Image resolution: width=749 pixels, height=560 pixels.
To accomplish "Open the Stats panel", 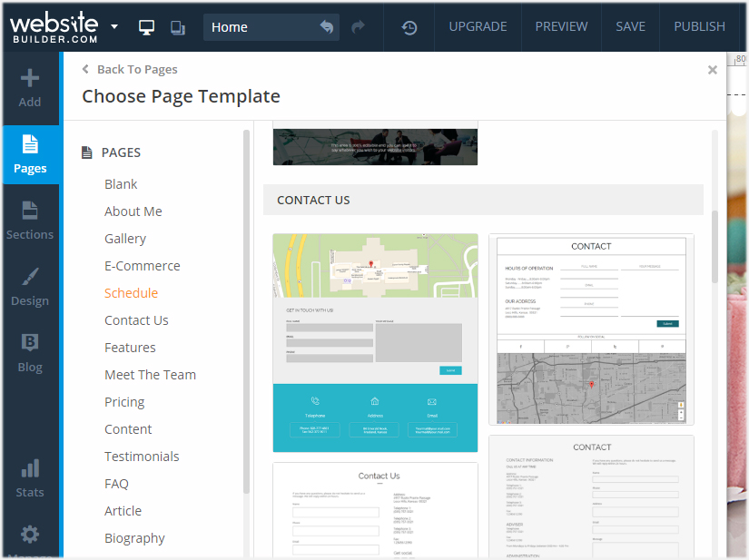I will pos(30,478).
